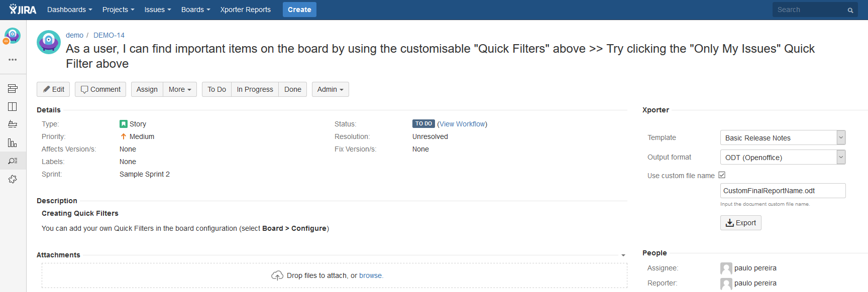This screenshot has height=292, width=868.
Task: Click the sidebar ellipsis more options icon
Action: point(13,60)
